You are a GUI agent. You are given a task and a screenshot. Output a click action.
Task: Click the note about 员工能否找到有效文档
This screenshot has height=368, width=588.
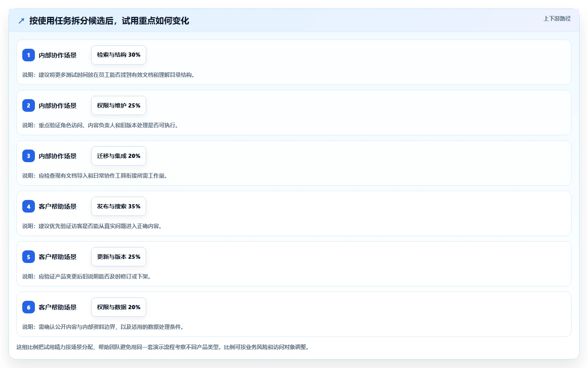coord(108,75)
